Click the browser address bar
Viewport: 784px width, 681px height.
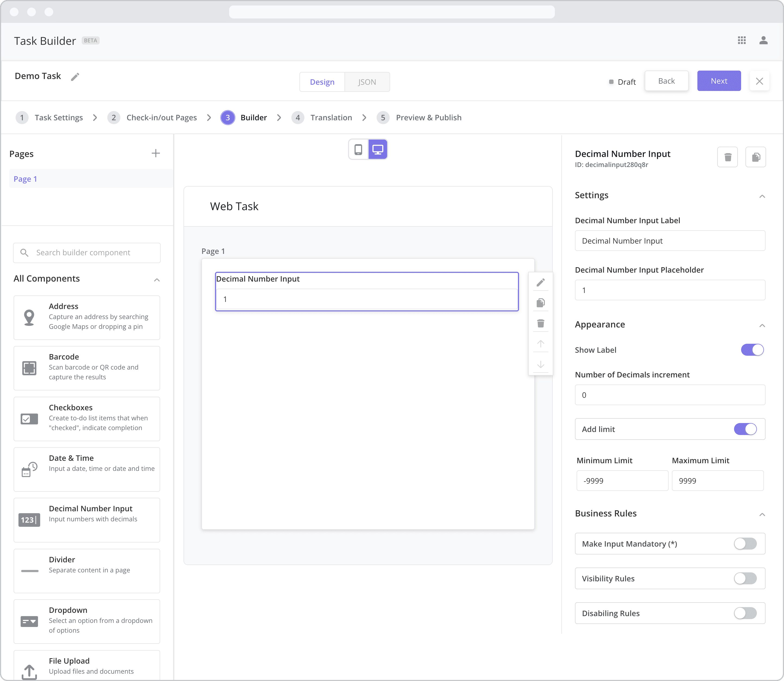pos(392,12)
